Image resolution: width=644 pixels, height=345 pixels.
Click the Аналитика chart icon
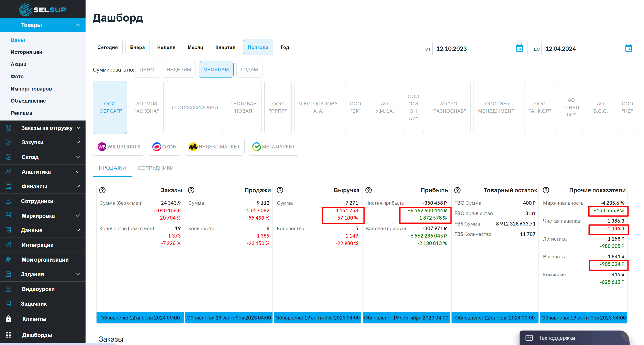tap(9, 171)
